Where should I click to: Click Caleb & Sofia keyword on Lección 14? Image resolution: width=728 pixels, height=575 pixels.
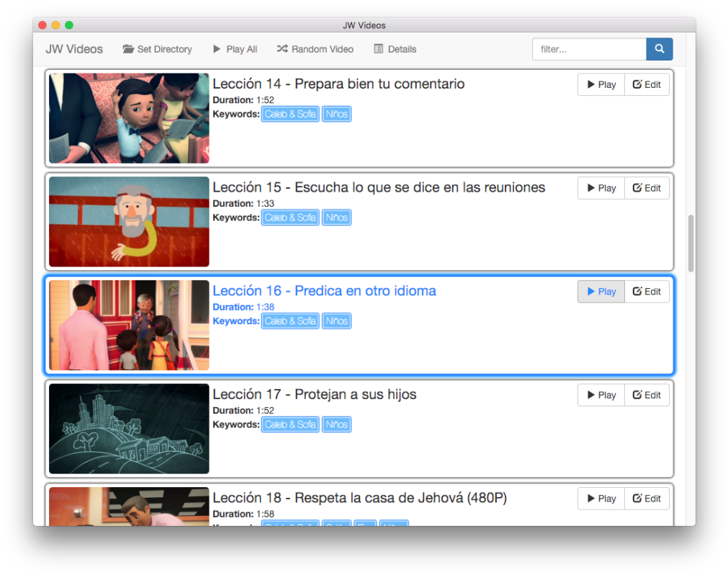pos(290,114)
